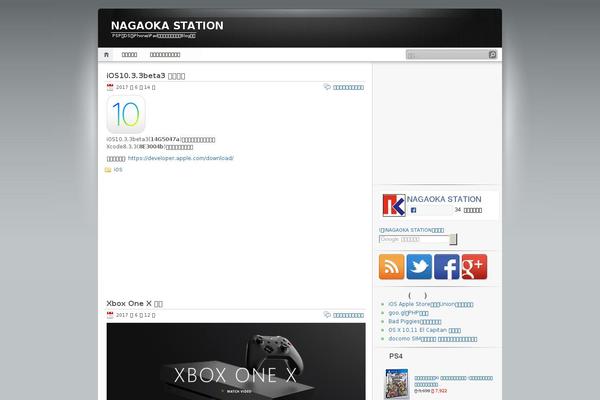Like the page with the Facebook button
The image size is (600, 400).
[x=430, y=210]
